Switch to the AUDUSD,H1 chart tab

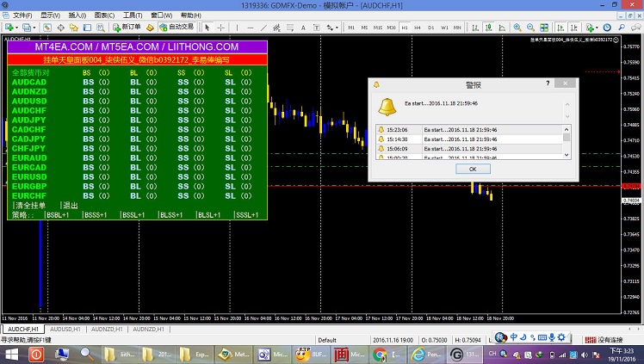[x=65, y=329]
